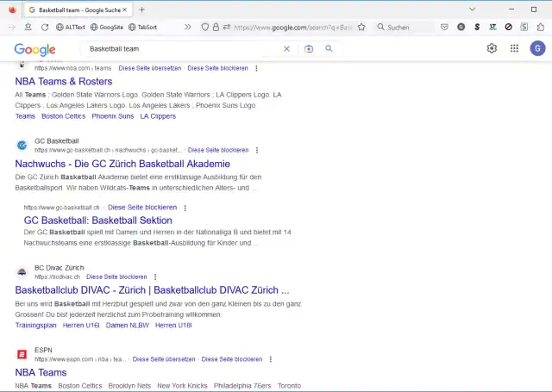Expand the bookmarks toolbar overflow chevron
Image resolution: width=552 pixels, height=392 pixels.
188,27
